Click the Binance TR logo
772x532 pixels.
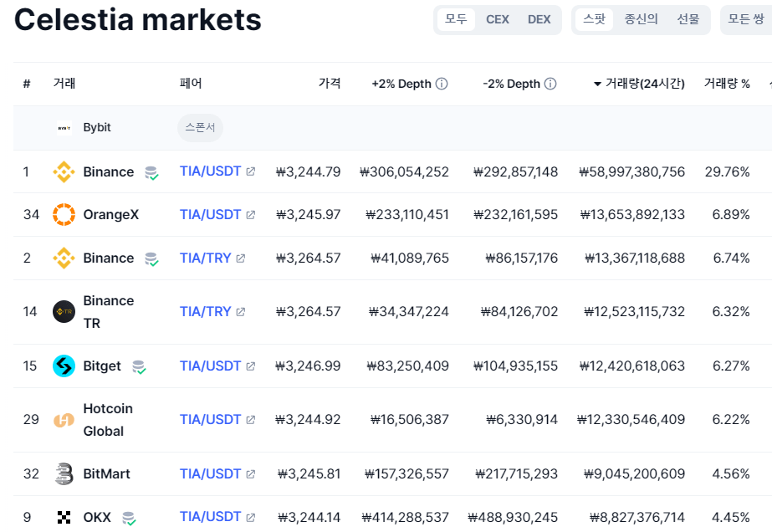coord(64,312)
